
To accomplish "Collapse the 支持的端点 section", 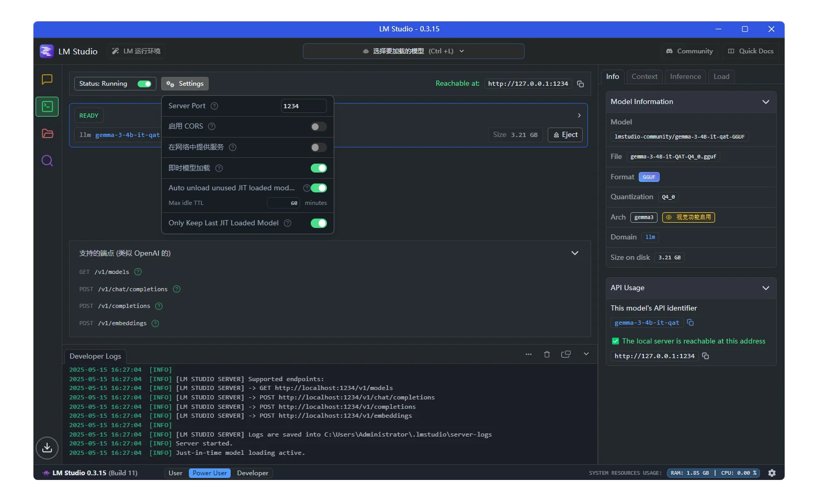I will coord(575,253).
